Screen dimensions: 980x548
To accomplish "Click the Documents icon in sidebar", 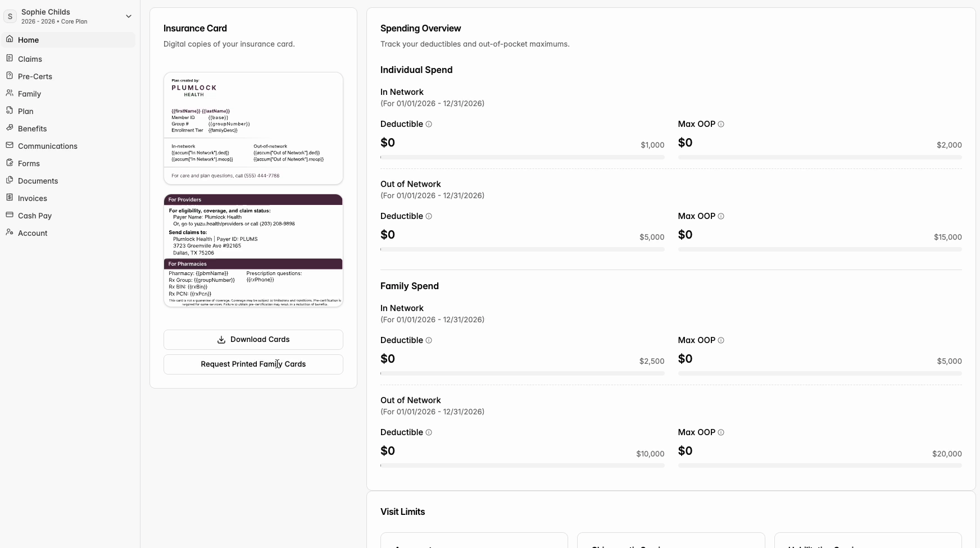I will (x=10, y=180).
